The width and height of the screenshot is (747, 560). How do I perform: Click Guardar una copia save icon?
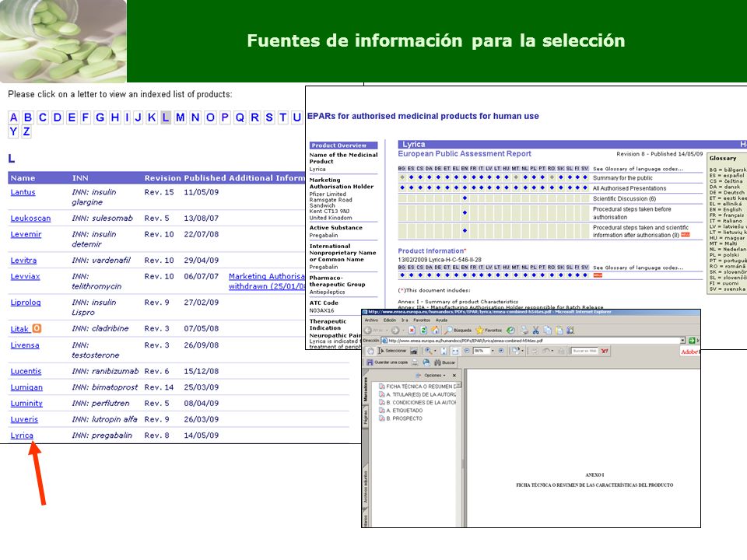pos(388,362)
